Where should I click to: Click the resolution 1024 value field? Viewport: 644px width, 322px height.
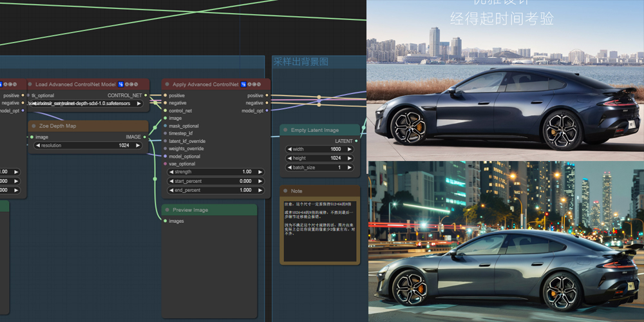coord(88,146)
